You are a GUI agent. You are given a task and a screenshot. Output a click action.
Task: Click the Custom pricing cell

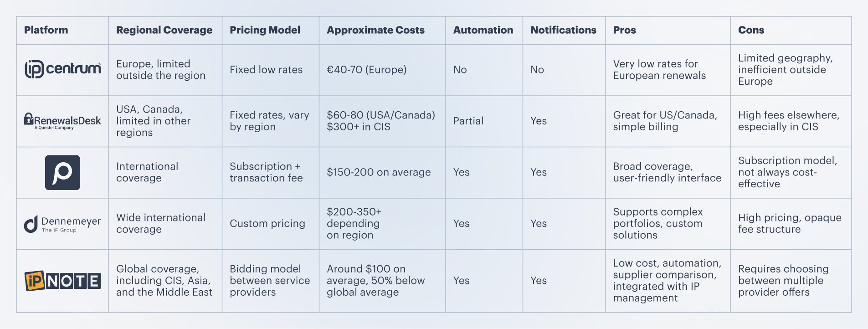click(267, 224)
